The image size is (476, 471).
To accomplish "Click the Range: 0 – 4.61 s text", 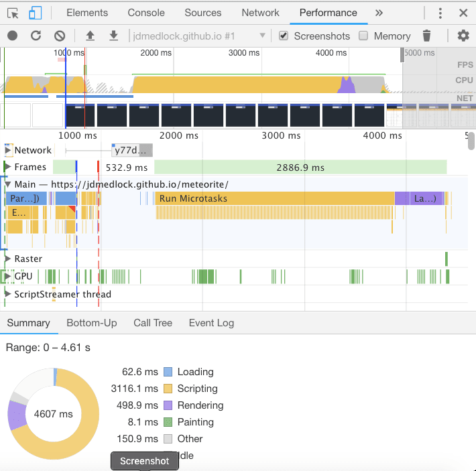I will pyautogui.click(x=48, y=348).
